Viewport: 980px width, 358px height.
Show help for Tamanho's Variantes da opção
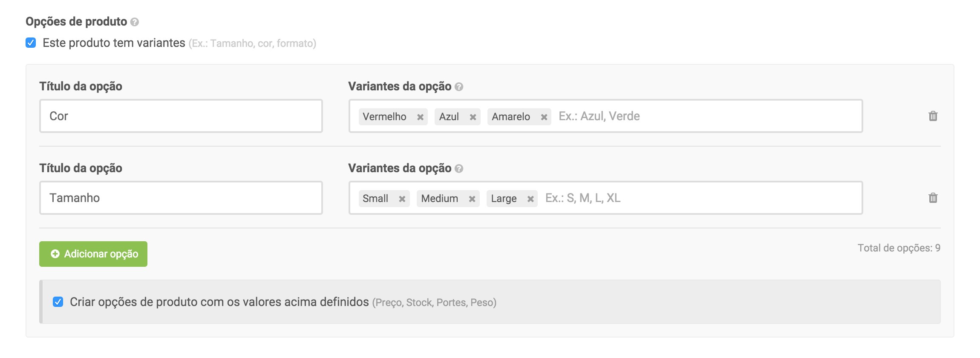point(459,169)
